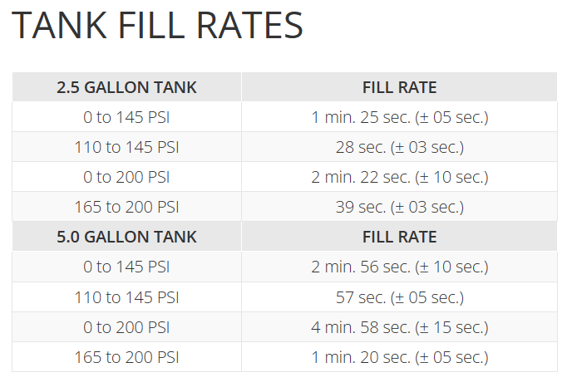This screenshot has width=572, height=392.
Task: Click 165 to 200 PSI under 5.0 gallon tank
Action: (x=126, y=357)
